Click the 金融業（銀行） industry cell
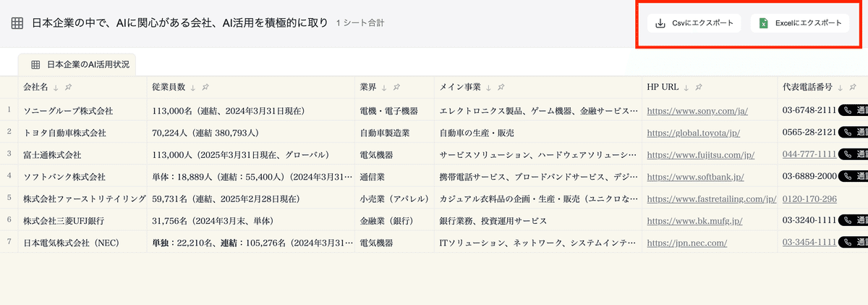Viewport: 868px width, 305px height. [394, 221]
